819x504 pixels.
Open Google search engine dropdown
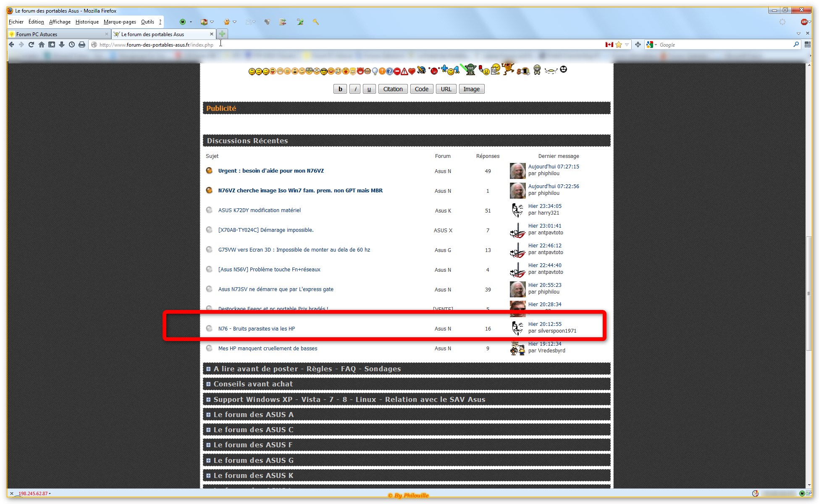[652, 45]
